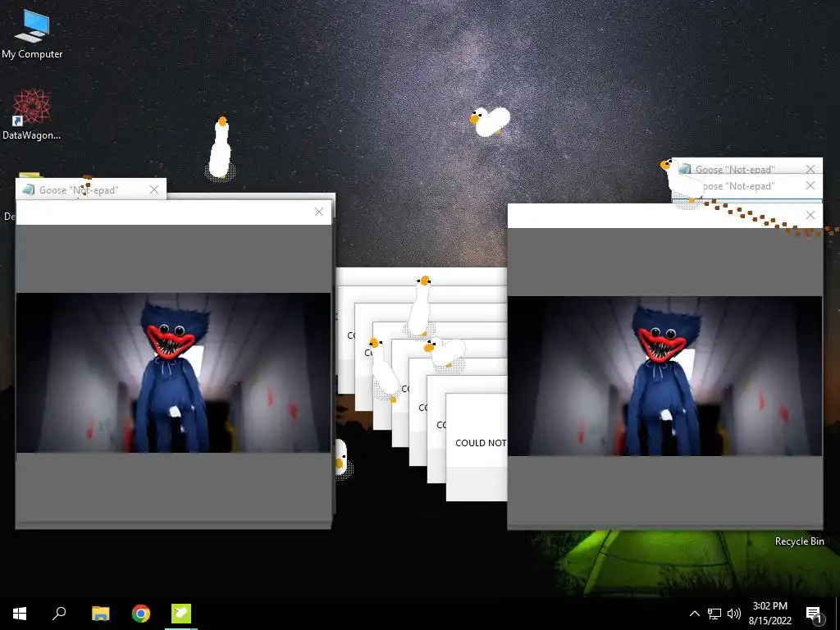
Task: Open the My Computer desktop icon
Action: 32,34
